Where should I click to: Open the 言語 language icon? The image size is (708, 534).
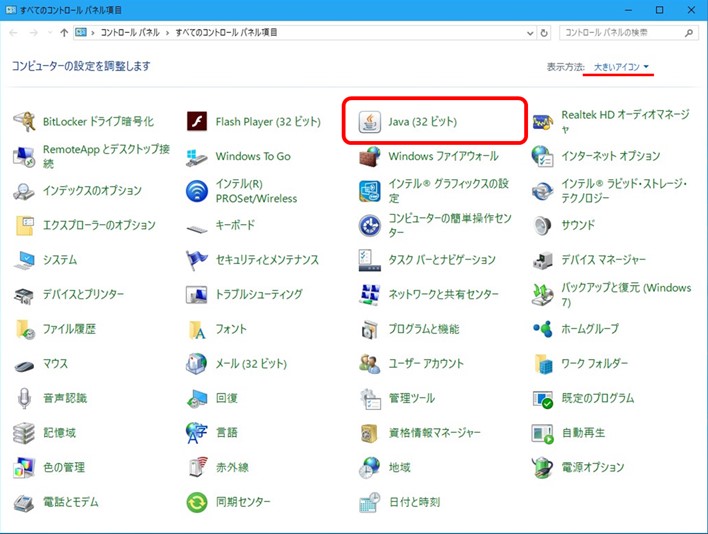197,433
